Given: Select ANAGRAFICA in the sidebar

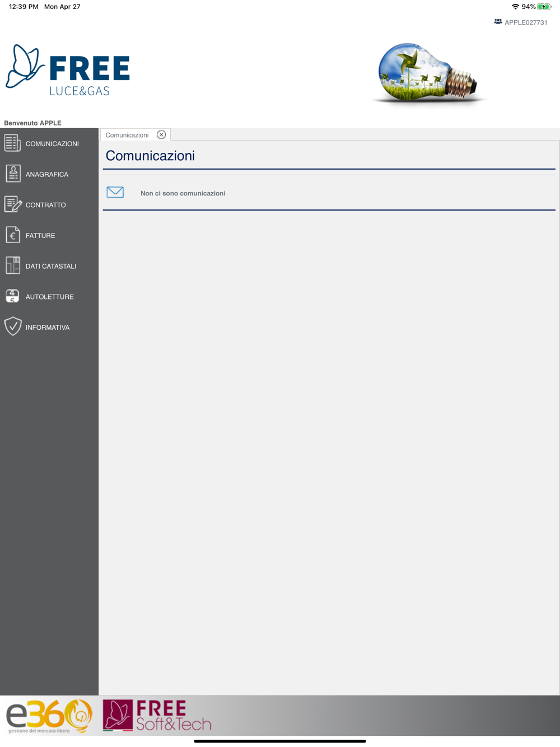Looking at the screenshot, I should pos(47,175).
